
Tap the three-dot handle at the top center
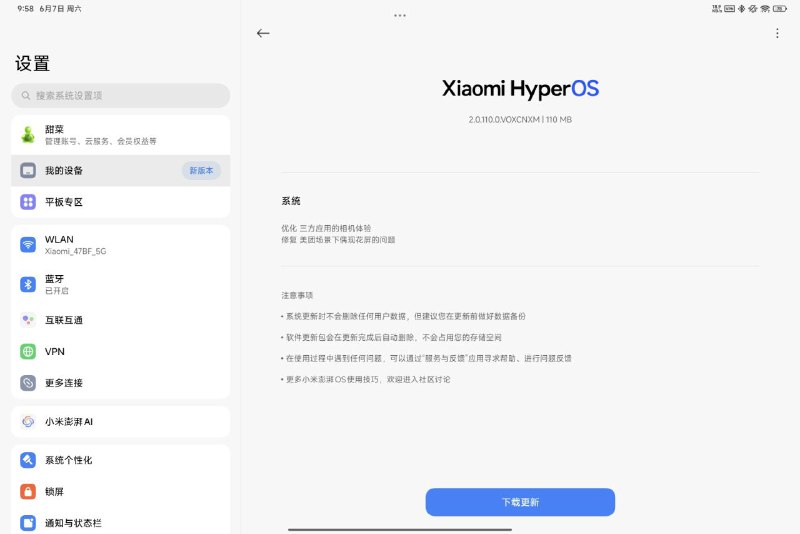(x=400, y=15)
